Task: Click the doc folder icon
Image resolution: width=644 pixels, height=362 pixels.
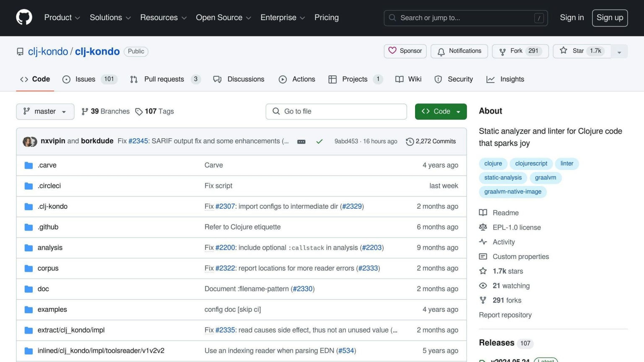Action: [x=29, y=289]
